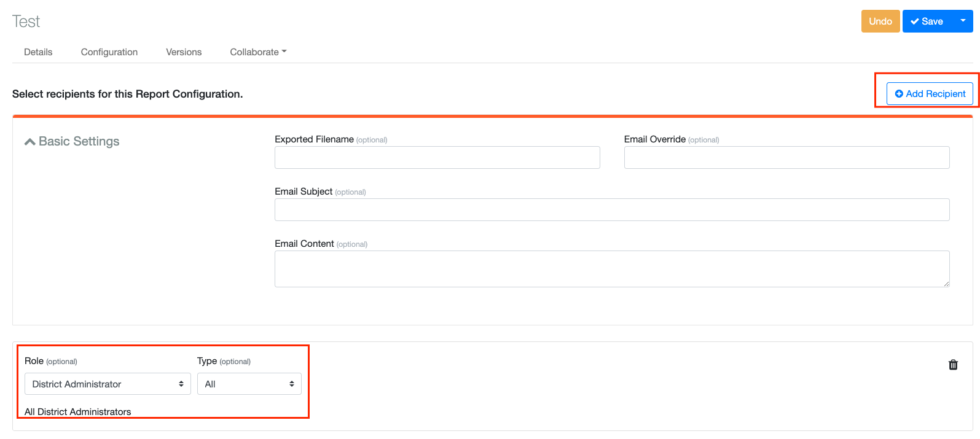Focus the Exported Filename field

437,157
